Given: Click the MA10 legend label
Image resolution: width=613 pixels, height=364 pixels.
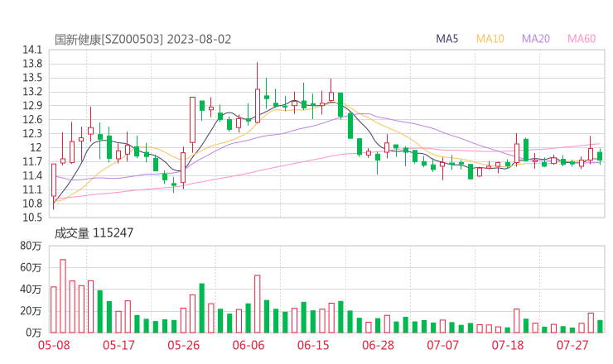Looking at the screenshot, I should coord(490,39).
